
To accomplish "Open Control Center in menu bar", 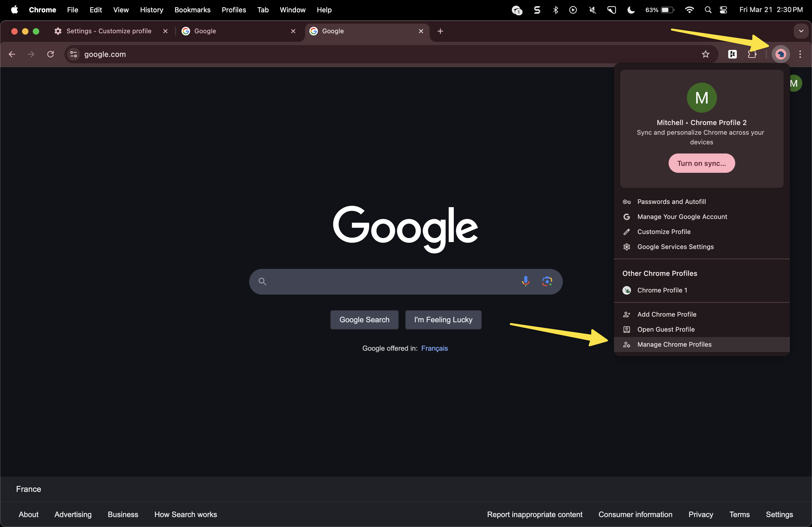I will click(x=723, y=10).
